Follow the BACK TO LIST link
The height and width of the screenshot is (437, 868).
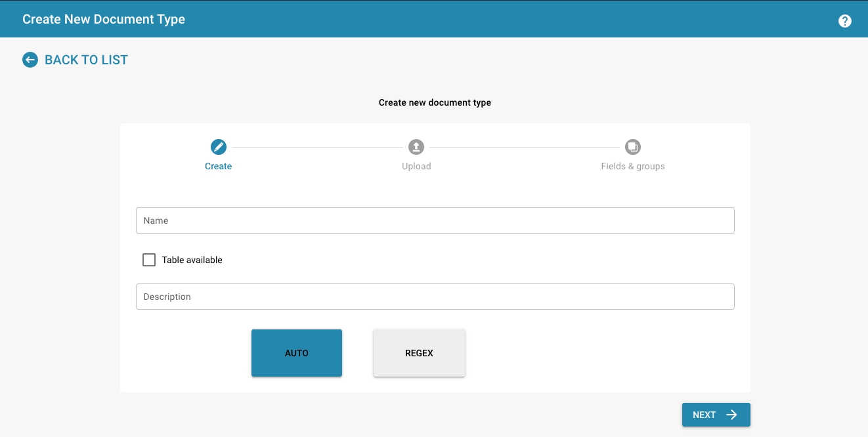pyautogui.click(x=86, y=60)
